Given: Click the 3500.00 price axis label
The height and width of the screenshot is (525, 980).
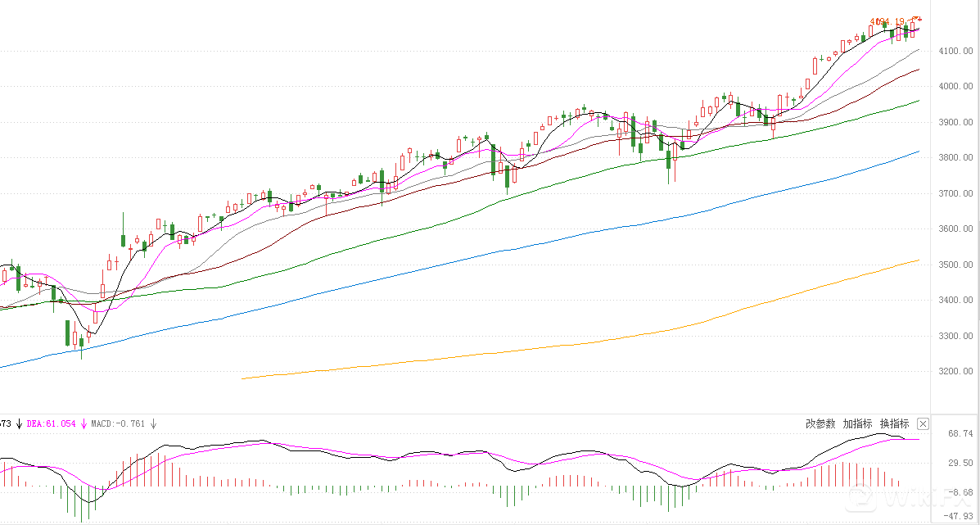Looking at the screenshot, I should (x=956, y=265).
